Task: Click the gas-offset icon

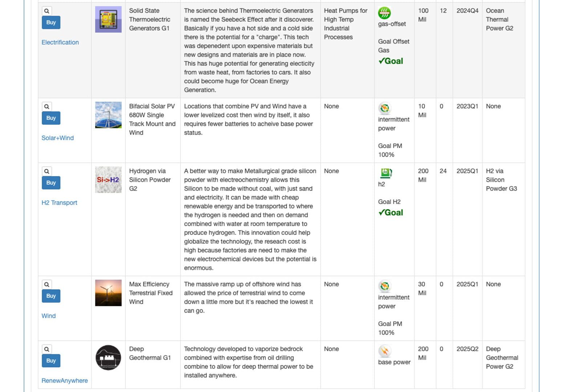Action: [384, 13]
